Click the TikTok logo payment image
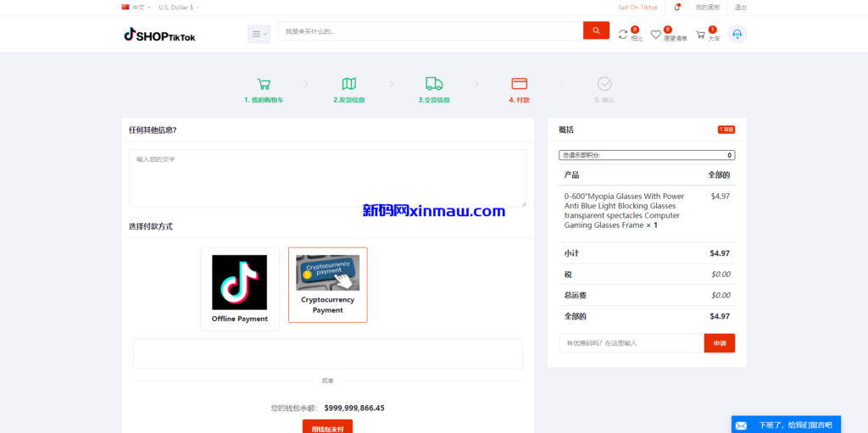Viewport: 868px width, 433px height. 240,282
